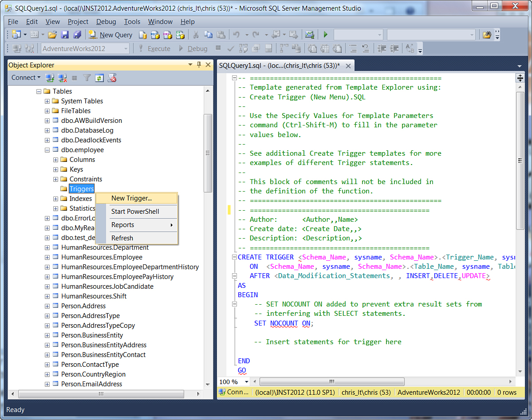Image resolution: width=532 pixels, height=420 pixels.
Task: Click Refresh icon in Object Explorer toolbar
Action: point(100,78)
